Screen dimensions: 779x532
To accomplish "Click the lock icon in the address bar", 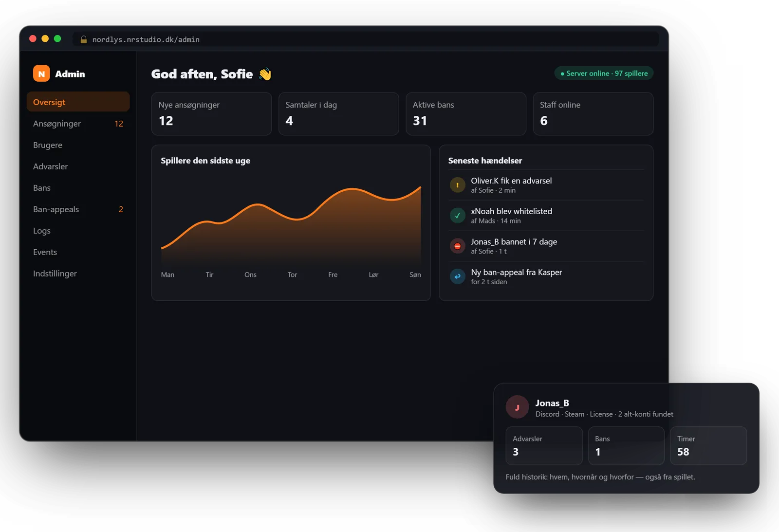I will coord(83,39).
